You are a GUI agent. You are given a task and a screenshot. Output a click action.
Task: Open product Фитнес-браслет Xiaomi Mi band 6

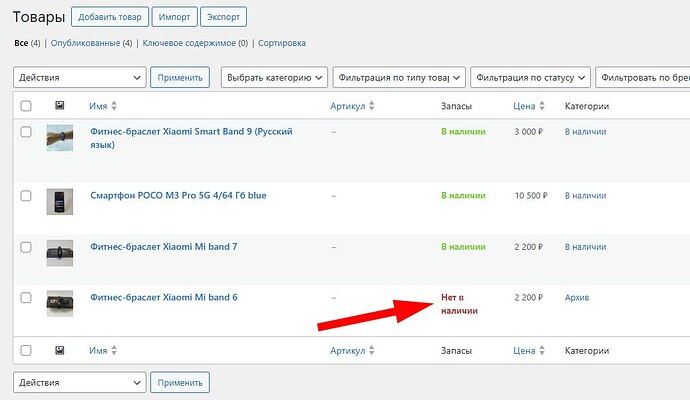[x=164, y=297]
